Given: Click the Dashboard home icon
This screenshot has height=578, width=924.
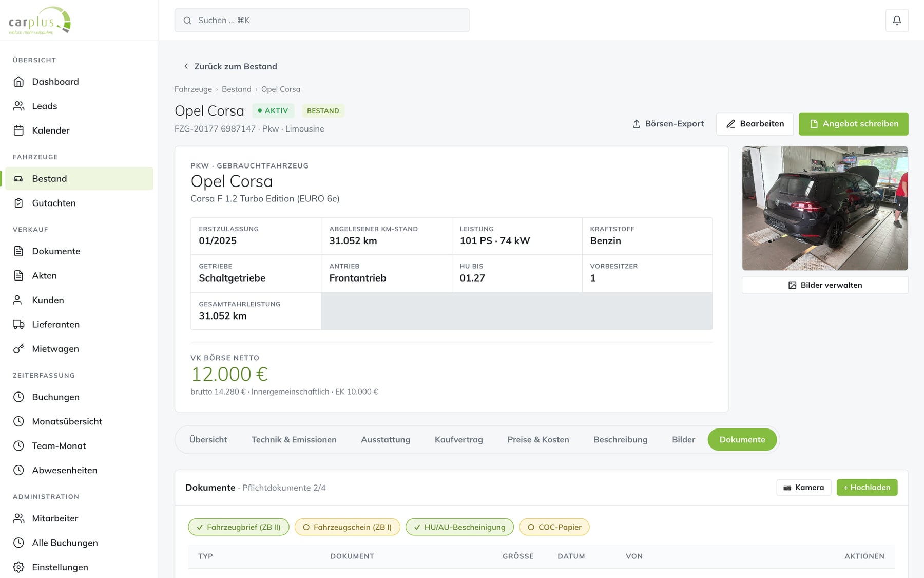Looking at the screenshot, I should coord(18,82).
